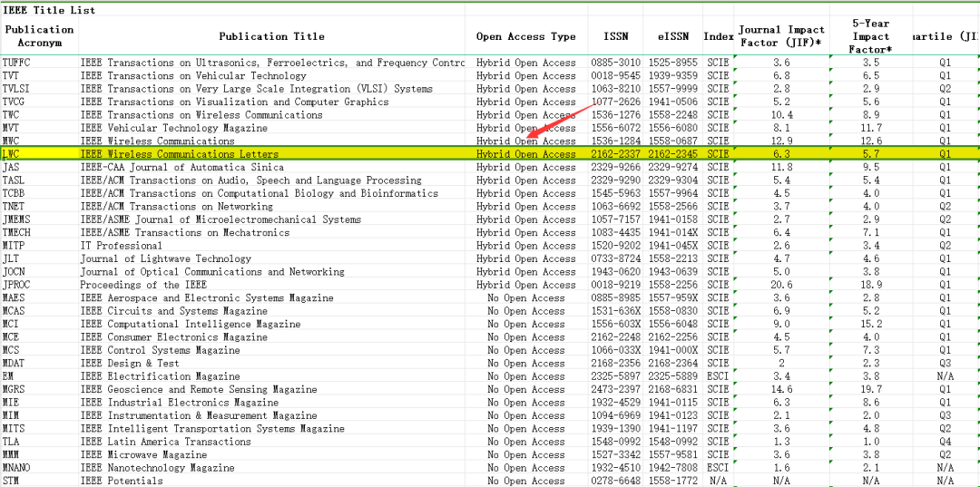Select 'IEEE Potentials' title cell

coord(271,481)
